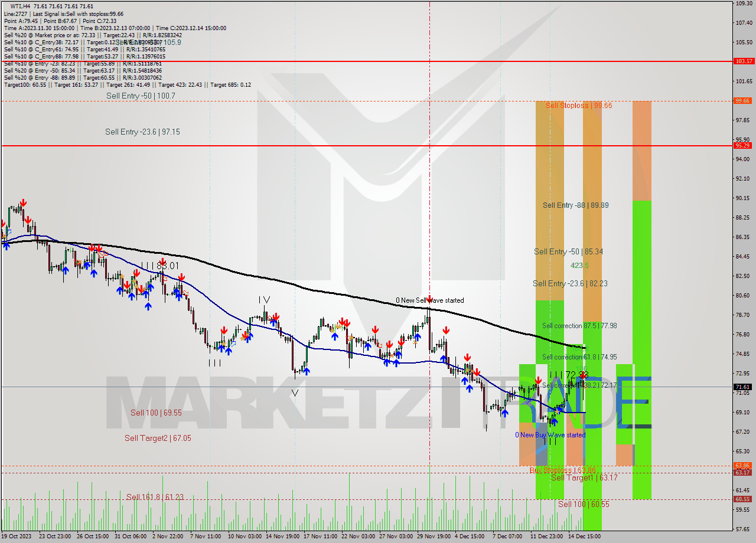Click the '17 Nov 11:00' time label
Viewport: 756px width, 543px height.
(320, 537)
